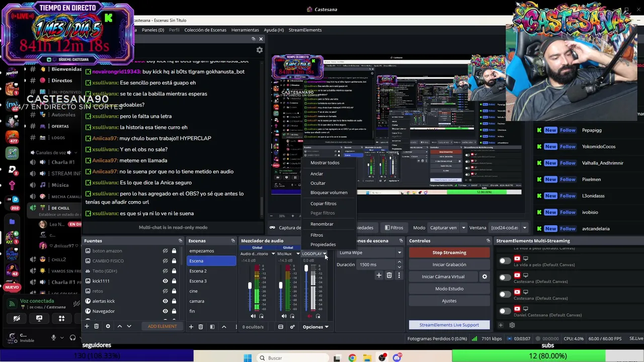Open Herramientas menu in menu bar
Image resolution: width=644 pixels, height=362 pixels.
click(245, 30)
